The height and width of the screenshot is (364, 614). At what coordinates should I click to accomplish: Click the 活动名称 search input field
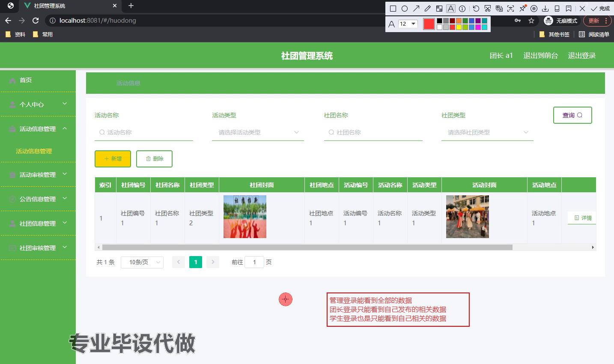146,132
